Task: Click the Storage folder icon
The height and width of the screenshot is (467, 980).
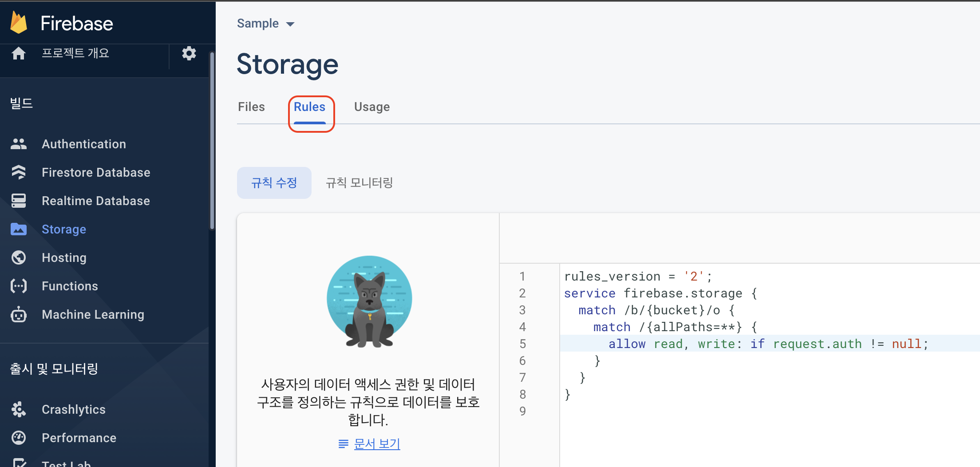Action: click(19, 229)
